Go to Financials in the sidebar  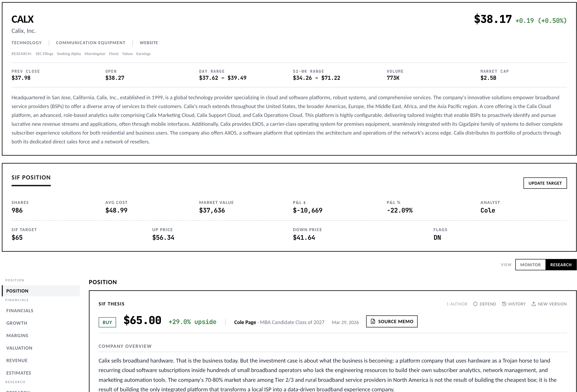click(41, 311)
